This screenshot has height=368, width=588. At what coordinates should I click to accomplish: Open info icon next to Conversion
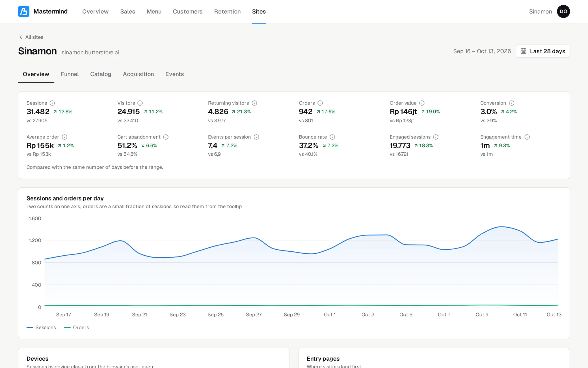point(512,103)
